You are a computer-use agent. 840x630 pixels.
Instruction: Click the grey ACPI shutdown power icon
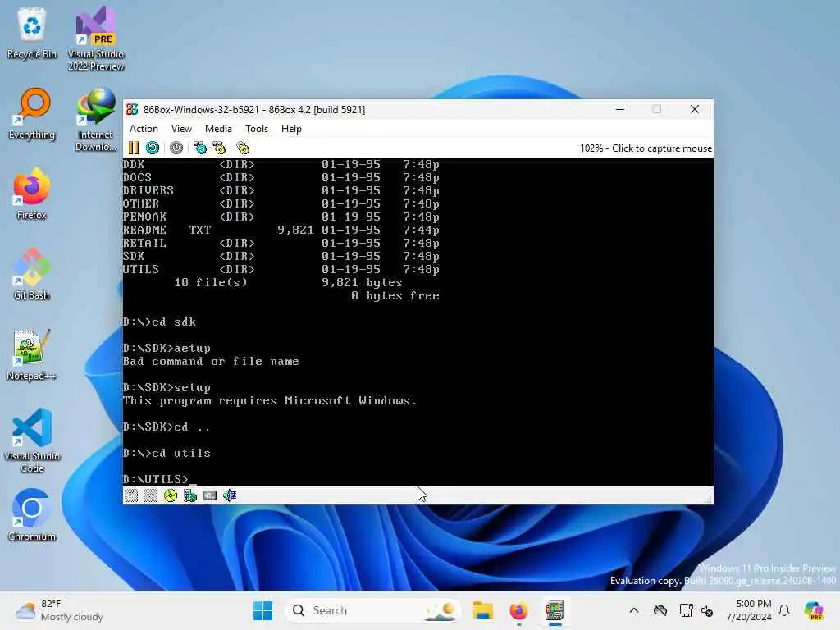pos(176,148)
